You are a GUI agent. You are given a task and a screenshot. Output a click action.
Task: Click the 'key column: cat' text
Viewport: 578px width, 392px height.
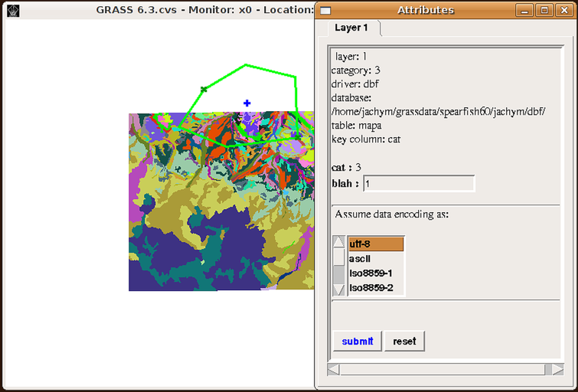366,139
